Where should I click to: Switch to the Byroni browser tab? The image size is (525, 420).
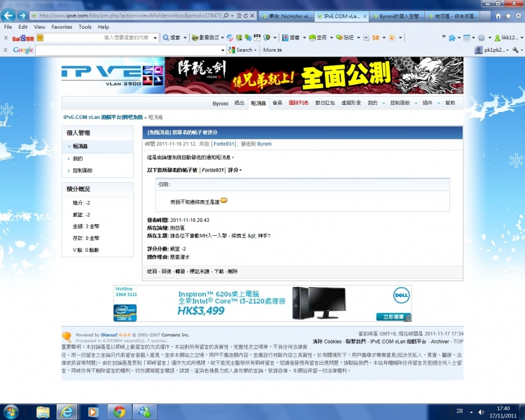coord(398,15)
